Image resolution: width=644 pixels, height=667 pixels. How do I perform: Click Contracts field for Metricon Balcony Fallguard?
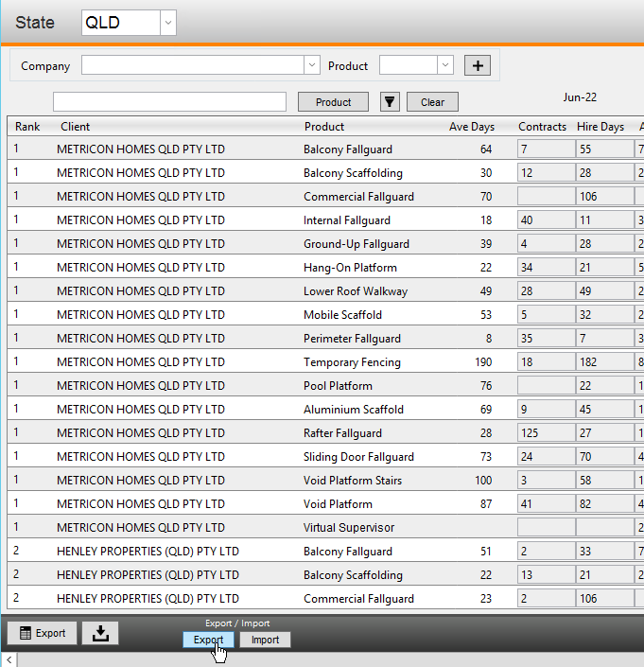[547, 149]
